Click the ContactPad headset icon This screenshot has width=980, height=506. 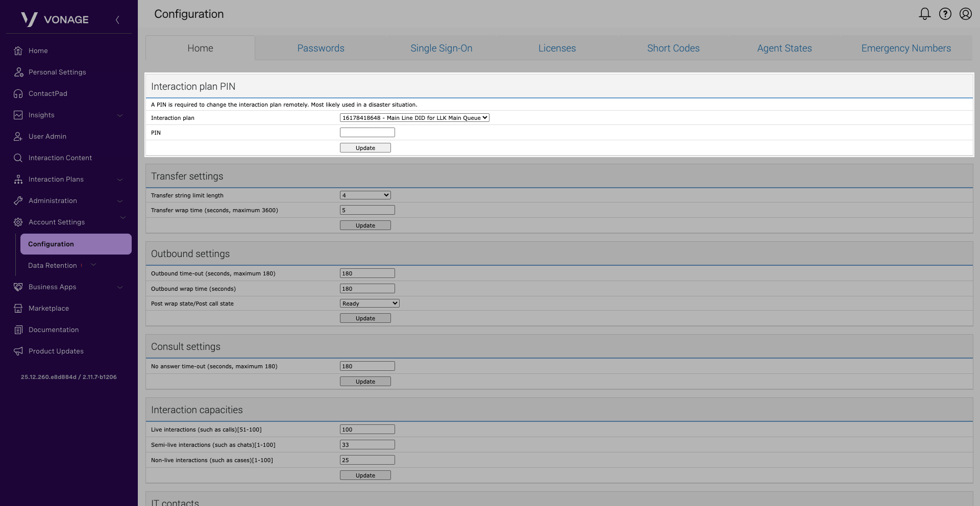tap(18, 94)
